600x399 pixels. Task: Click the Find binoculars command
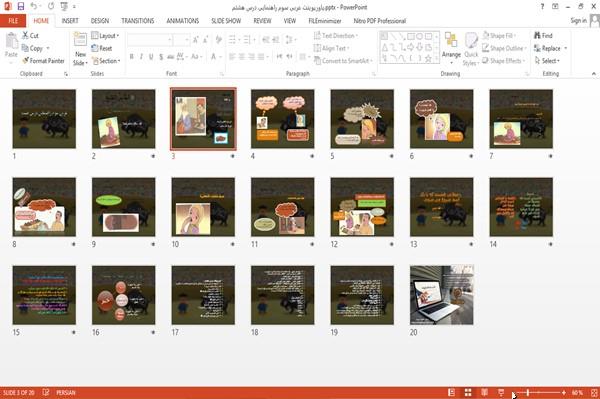click(x=543, y=36)
